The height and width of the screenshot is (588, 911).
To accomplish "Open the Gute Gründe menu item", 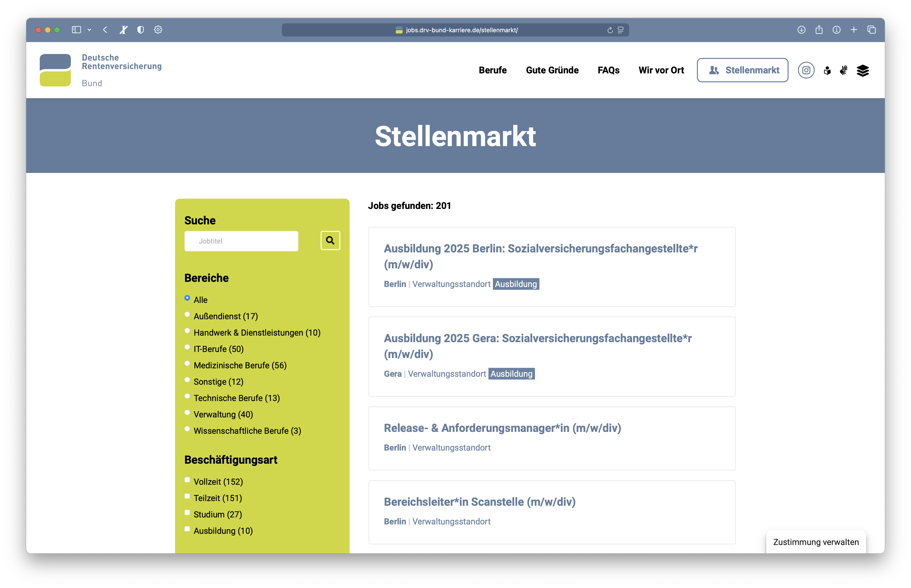I will [552, 70].
